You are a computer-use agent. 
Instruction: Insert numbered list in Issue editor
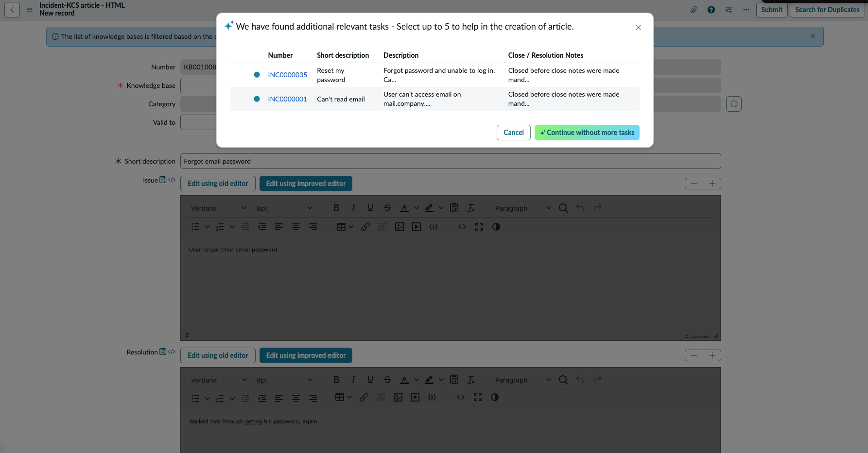click(x=220, y=227)
